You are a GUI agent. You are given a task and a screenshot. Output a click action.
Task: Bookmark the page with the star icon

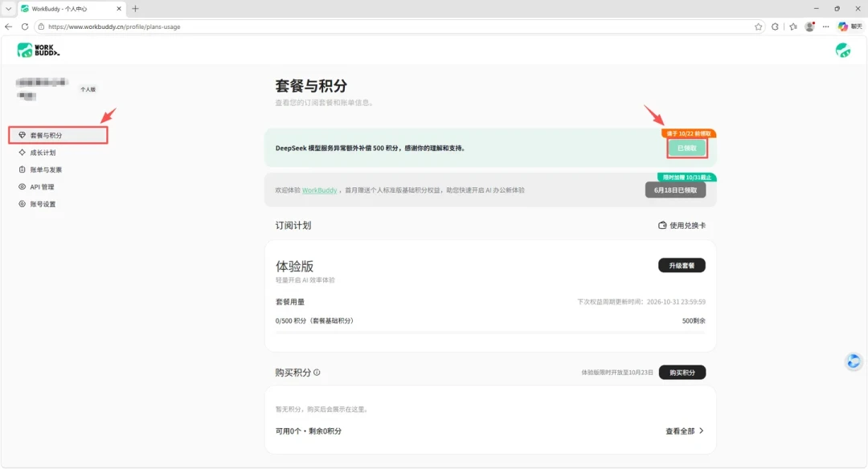(758, 27)
